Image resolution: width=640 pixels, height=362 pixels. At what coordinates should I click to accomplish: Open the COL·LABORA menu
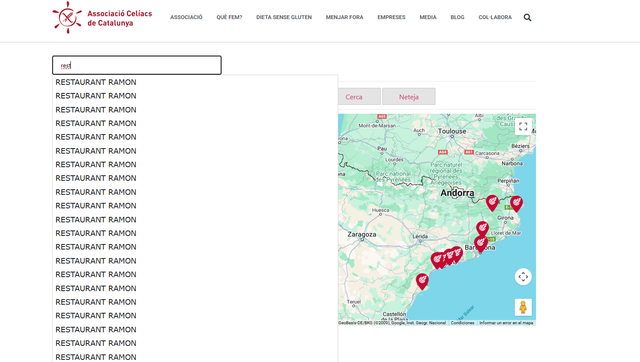pos(495,18)
